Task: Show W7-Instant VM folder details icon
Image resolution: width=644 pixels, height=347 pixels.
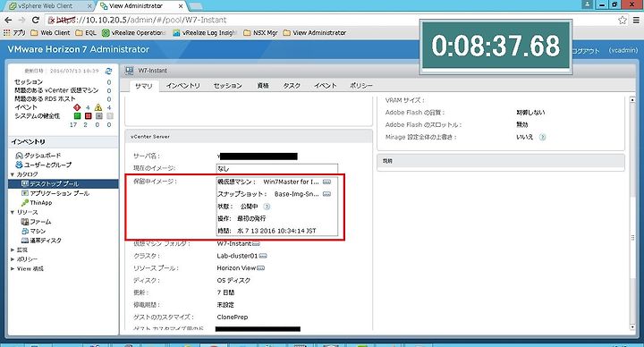Action: (x=256, y=244)
